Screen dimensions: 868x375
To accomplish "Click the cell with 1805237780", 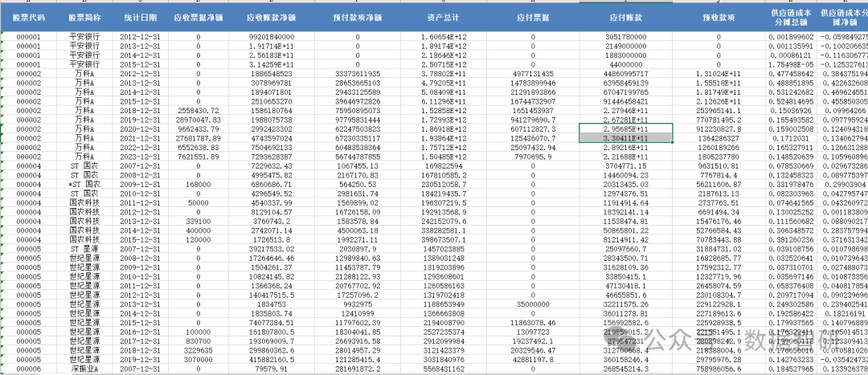I will click(719, 157).
